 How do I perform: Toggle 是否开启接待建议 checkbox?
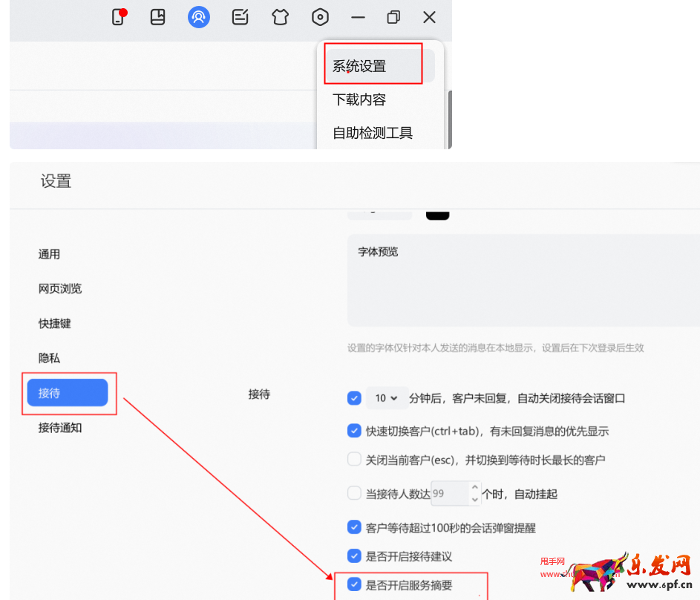(x=355, y=555)
